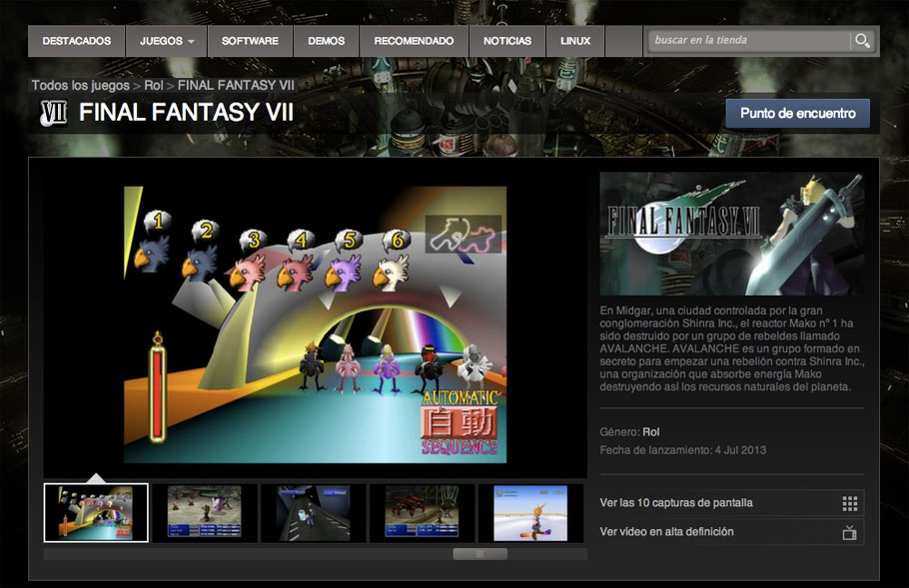Screen dimensions: 909x588
Task: Open 'Ver vídeo en alta definición'
Action: pos(731,532)
